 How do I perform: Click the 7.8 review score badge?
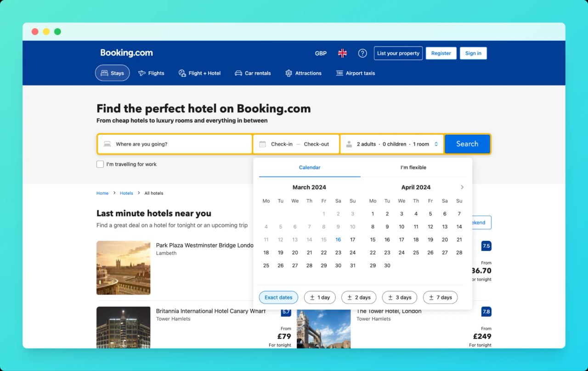(486, 312)
